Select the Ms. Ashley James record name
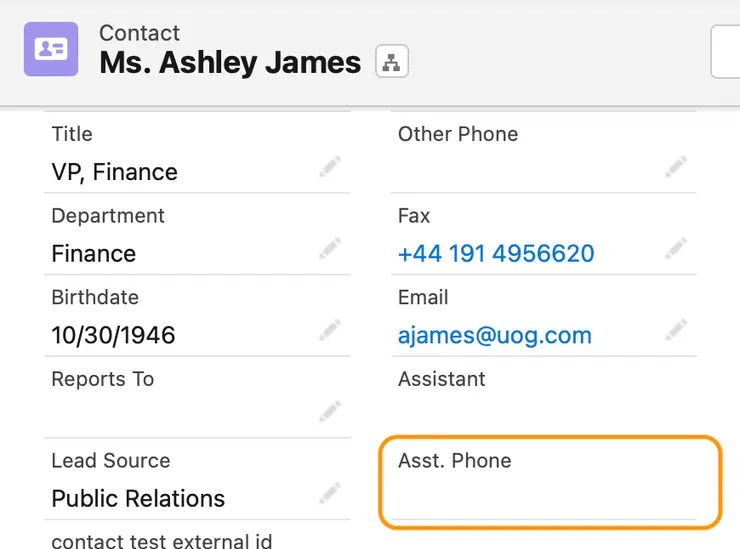Screen dimensions: 740x549 click(x=230, y=63)
